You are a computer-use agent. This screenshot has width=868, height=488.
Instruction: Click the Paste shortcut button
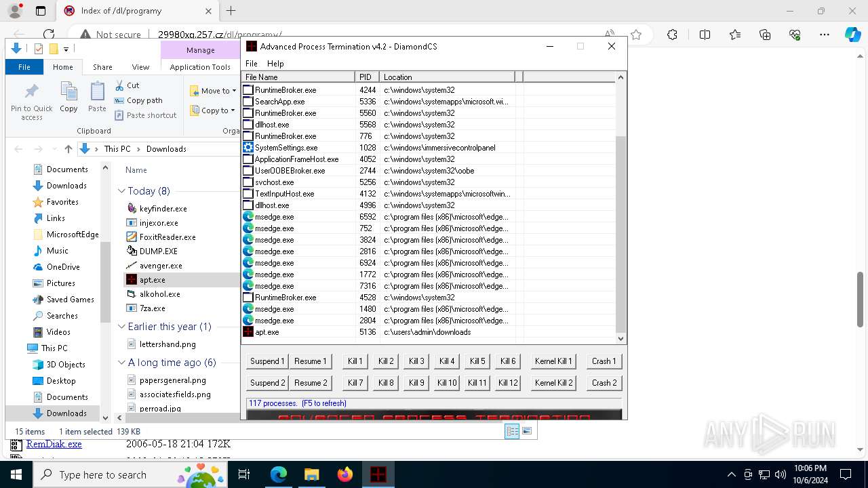[146, 115]
